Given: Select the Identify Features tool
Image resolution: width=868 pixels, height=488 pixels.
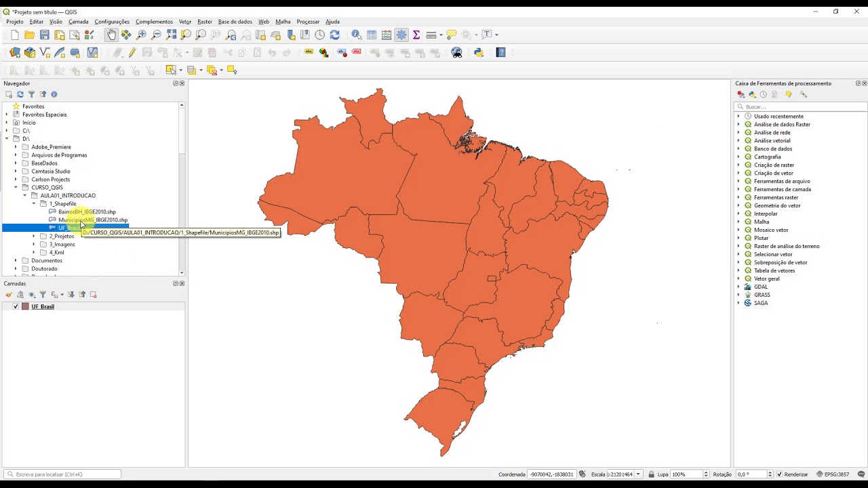Looking at the screenshot, I should 356,35.
